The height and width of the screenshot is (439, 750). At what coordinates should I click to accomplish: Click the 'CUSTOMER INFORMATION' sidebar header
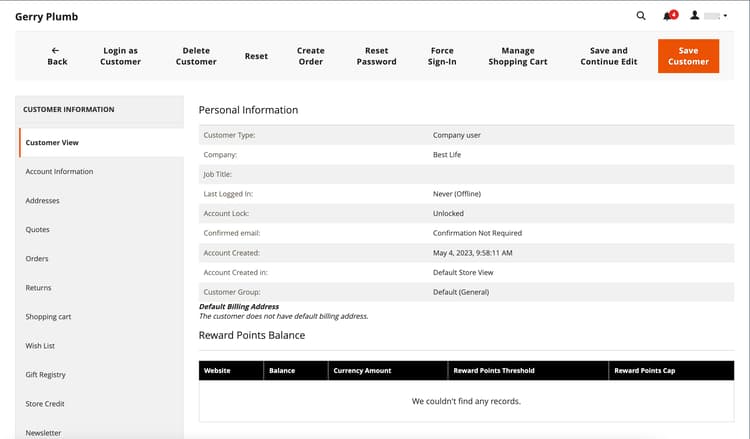pos(69,110)
